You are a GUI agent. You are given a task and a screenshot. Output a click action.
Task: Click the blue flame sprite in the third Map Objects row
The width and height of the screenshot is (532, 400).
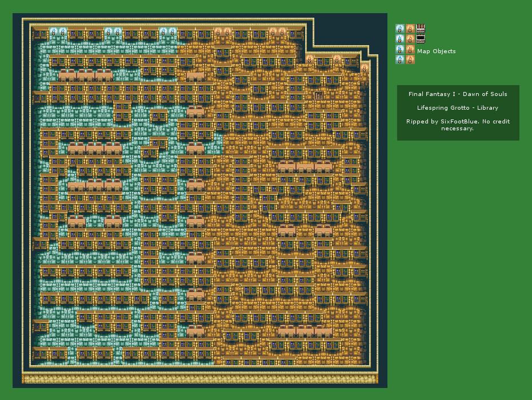click(400, 49)
